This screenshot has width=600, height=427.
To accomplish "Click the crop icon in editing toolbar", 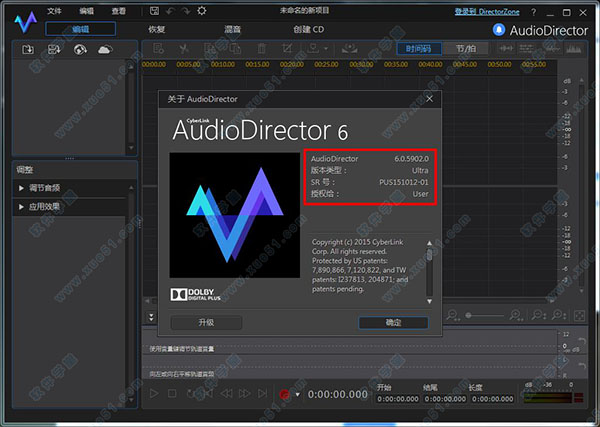I will [287, 49].
